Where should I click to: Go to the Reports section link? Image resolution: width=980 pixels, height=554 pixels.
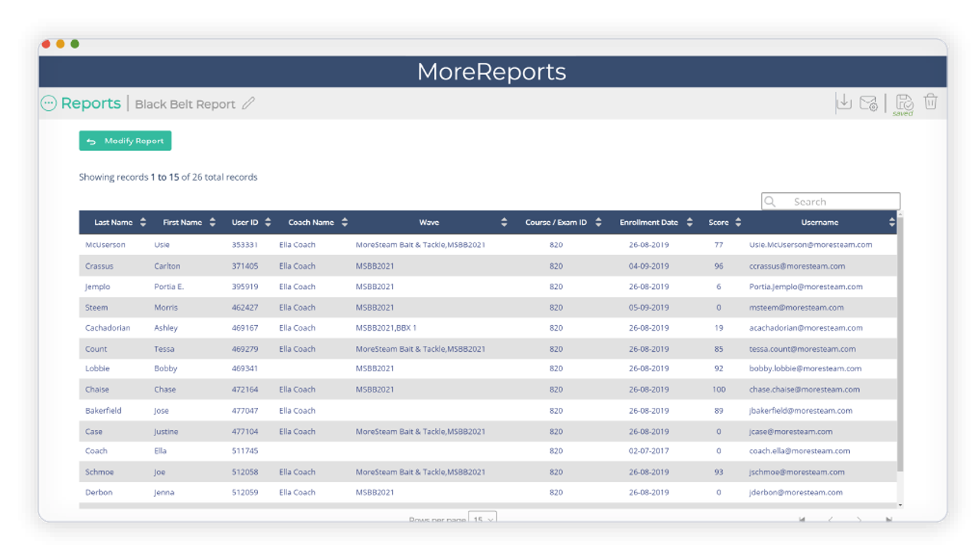[90, 103]
